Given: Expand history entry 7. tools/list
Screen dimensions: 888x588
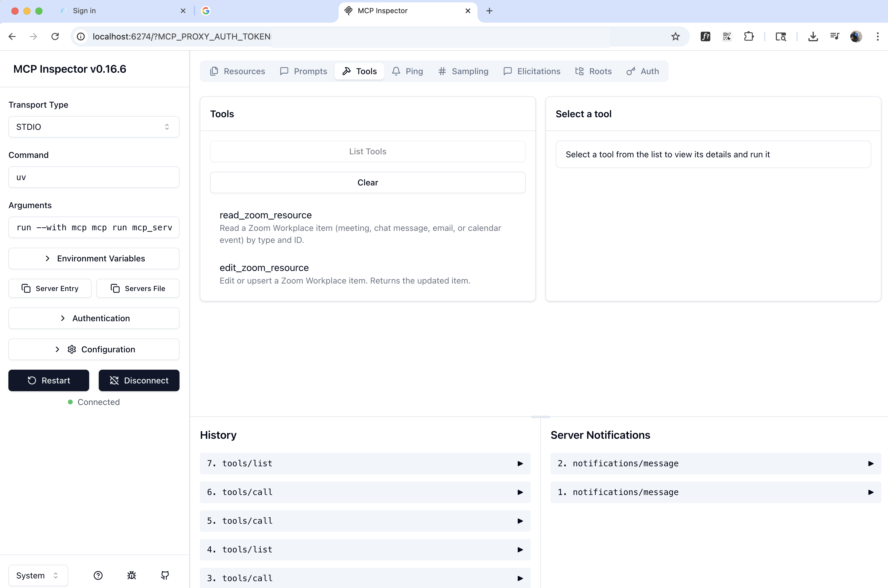Looking at the screenshot, I should (x=365, y=464).
